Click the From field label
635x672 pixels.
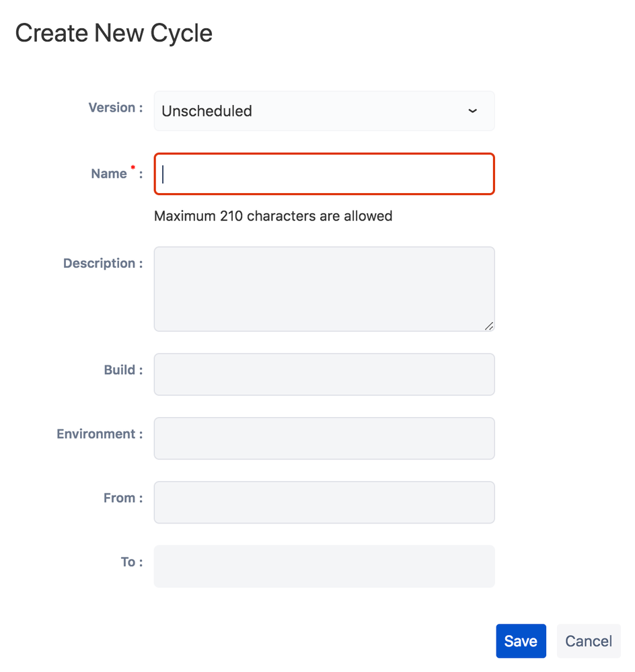click(122, 498)
